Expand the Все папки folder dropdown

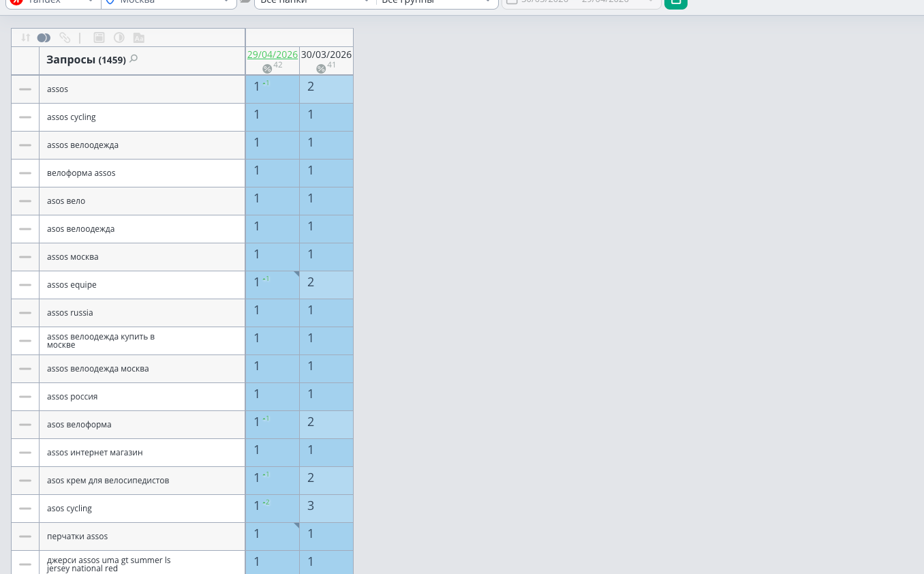tap(315, 2)
